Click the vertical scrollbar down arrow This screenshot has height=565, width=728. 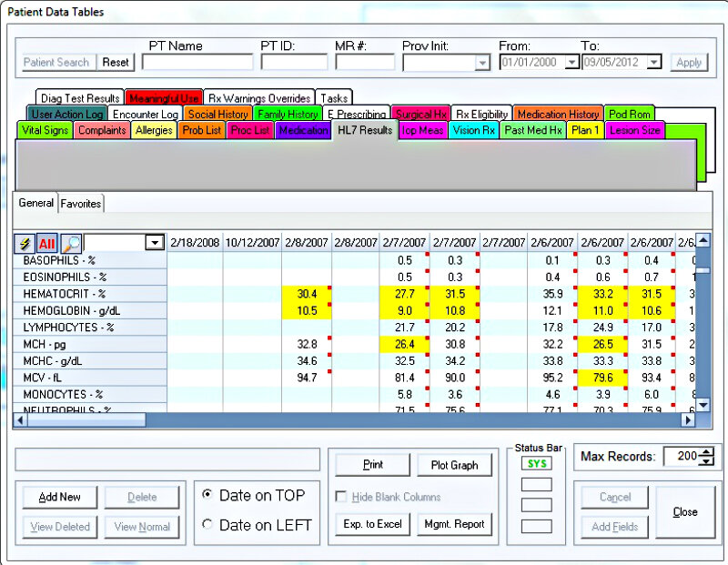(x=703, y=406)
